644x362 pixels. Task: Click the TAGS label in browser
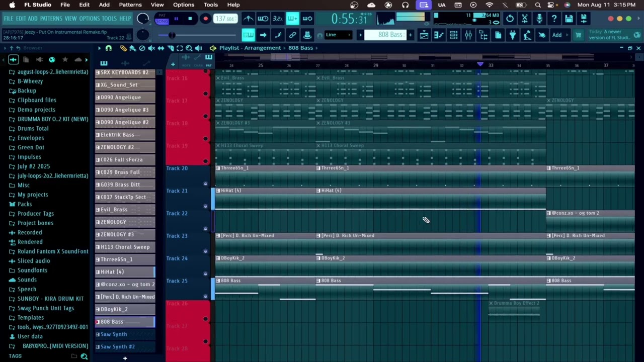pyautogui.click(x=15, y=356)
